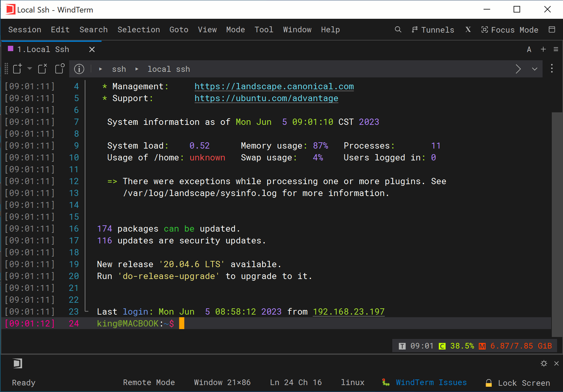The width and height of the screenshot is (563, 392).
Task: Click the 'do-release-upgrade' command text
Action: pos(169,276)
